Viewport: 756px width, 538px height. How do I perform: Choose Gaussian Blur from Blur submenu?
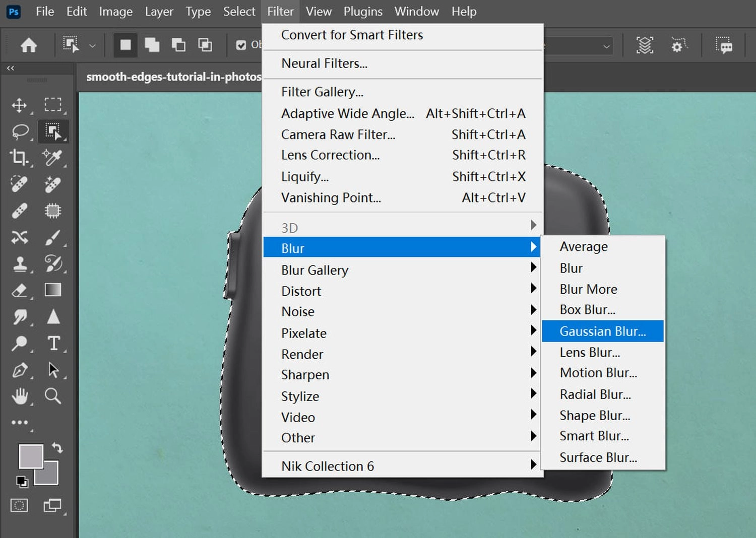click(603, 331)
